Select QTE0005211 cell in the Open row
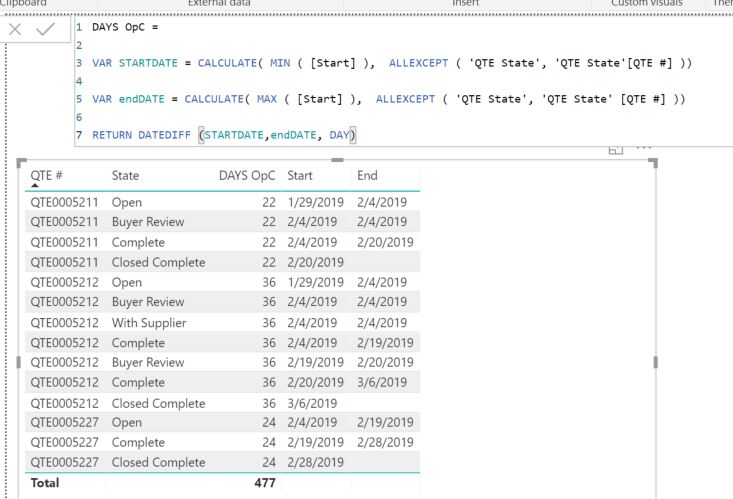 [65, 202]
